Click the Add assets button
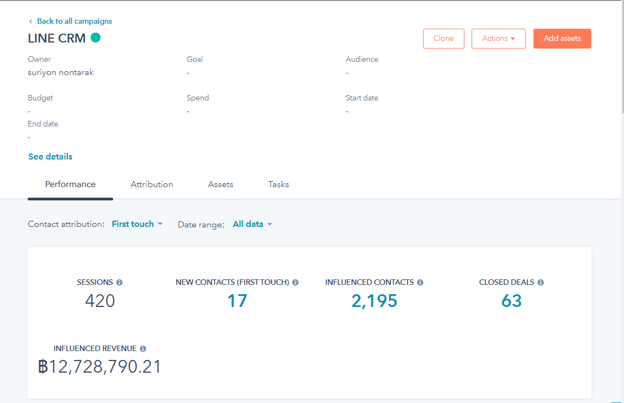624x403 pixels. 562,39
